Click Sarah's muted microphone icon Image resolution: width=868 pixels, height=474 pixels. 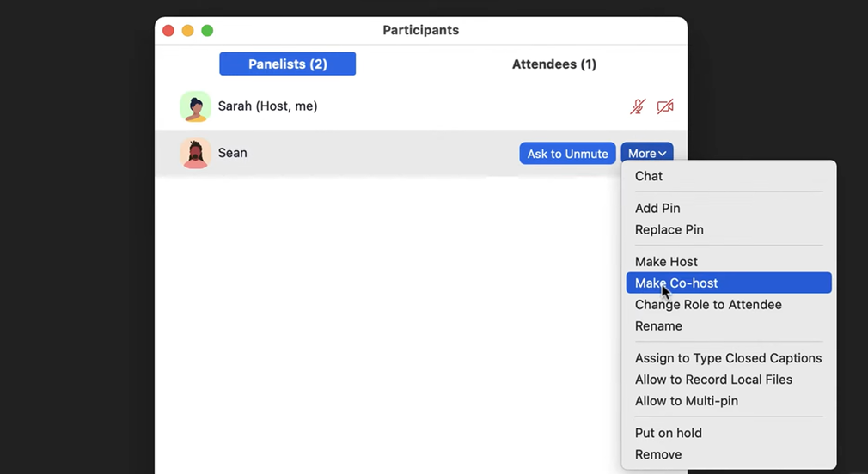point(637,106)
